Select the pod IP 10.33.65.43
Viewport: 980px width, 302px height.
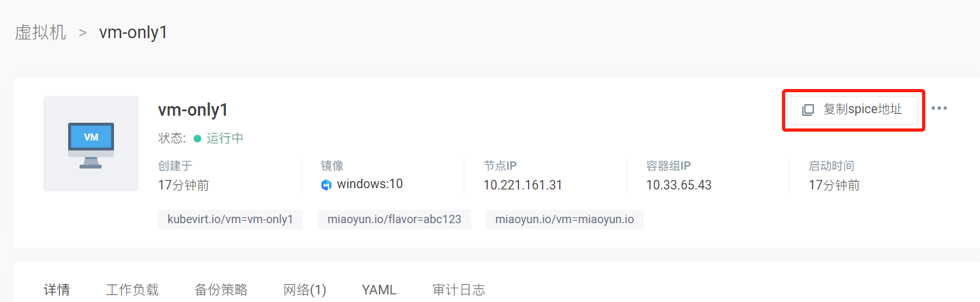click(x=679, y=185)
